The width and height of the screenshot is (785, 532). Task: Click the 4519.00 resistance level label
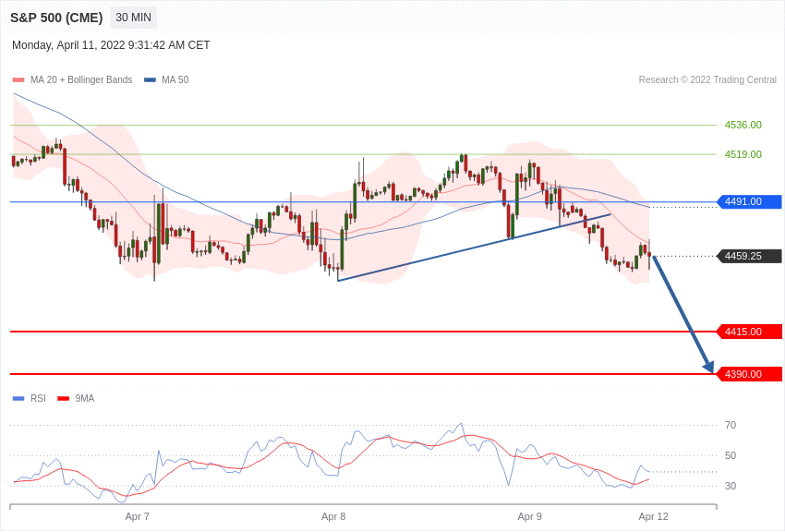[743, 154]
